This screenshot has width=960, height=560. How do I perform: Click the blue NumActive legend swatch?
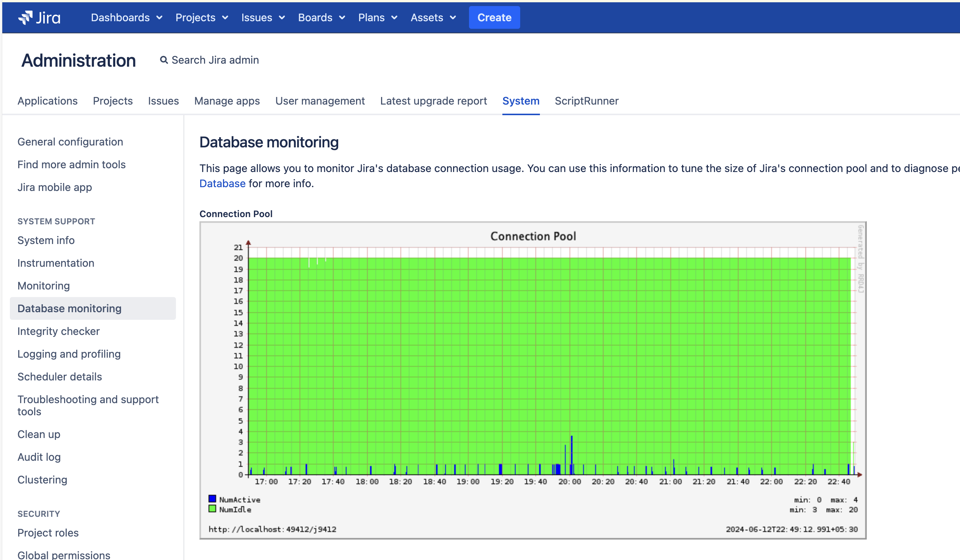point(212,499)
